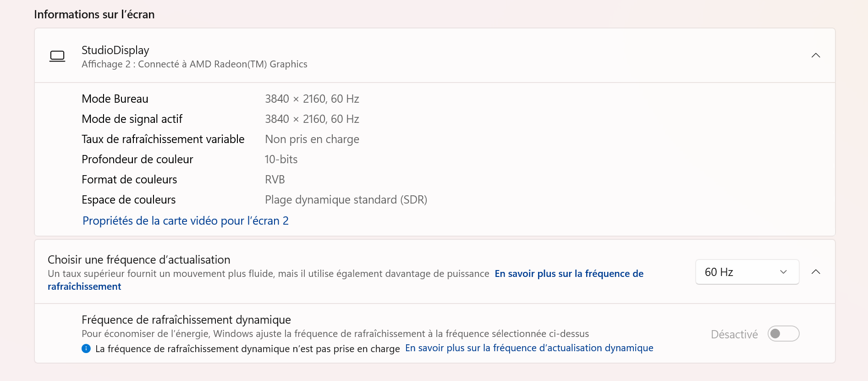Click the Espace de couleurs SDR value
Image resolution: width=868 pixels, height=381 pixels.
pyautogui.click(x=346, y=199)
